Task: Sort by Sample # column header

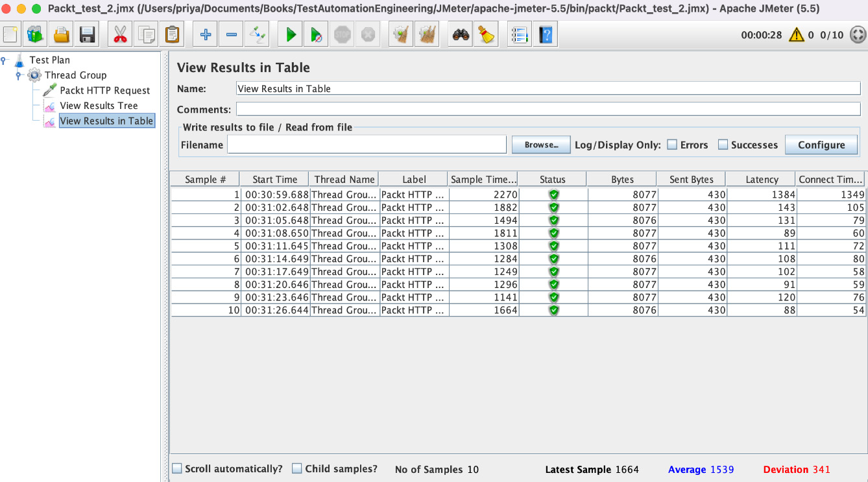Action: click(205, 180)
